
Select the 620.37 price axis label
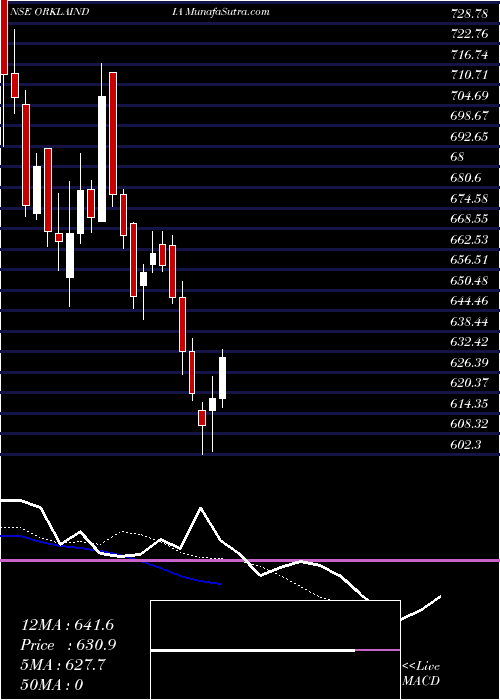pos(469,383)
